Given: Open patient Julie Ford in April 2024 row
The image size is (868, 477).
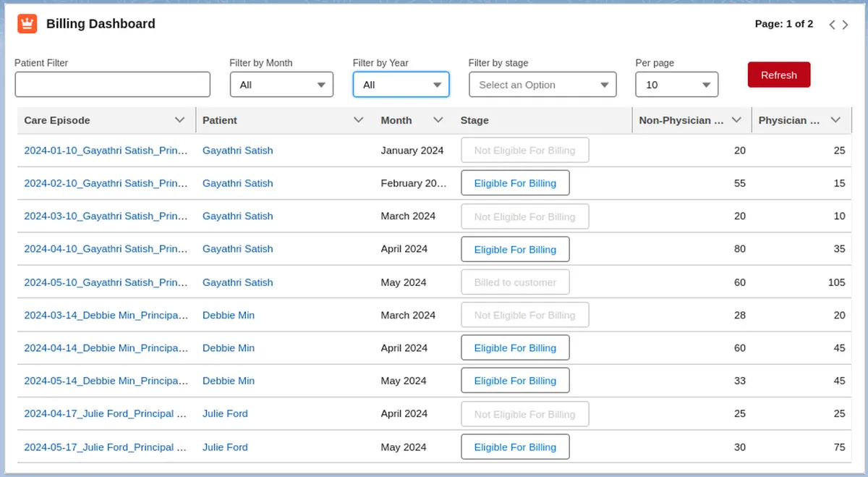Looking at the screenshot, I should point(225,413).
